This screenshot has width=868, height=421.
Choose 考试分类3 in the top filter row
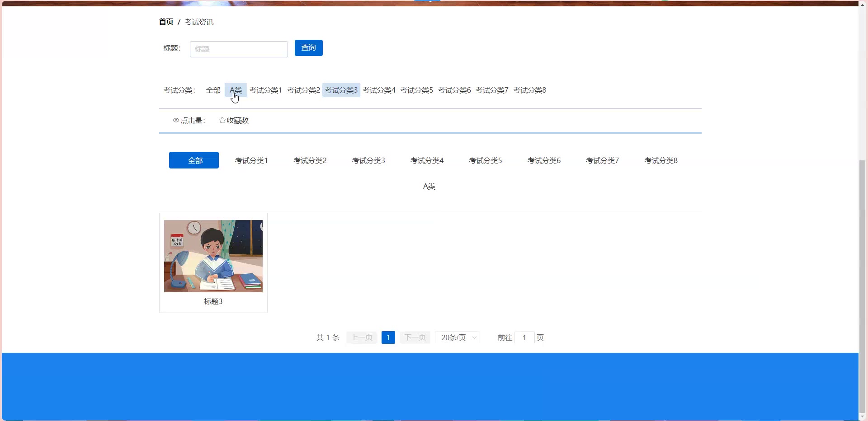pyautogui.click(x=341, y=90)
